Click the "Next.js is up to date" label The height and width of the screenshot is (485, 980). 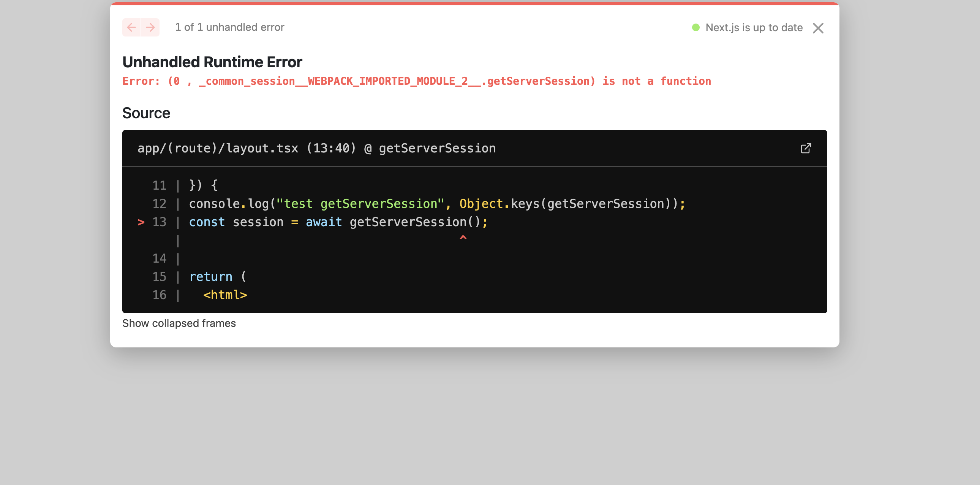(x=754, y=27)
